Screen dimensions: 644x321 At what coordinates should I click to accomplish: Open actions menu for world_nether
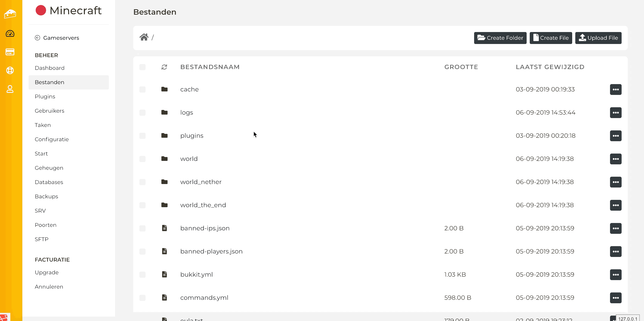[x=615, y=182]
